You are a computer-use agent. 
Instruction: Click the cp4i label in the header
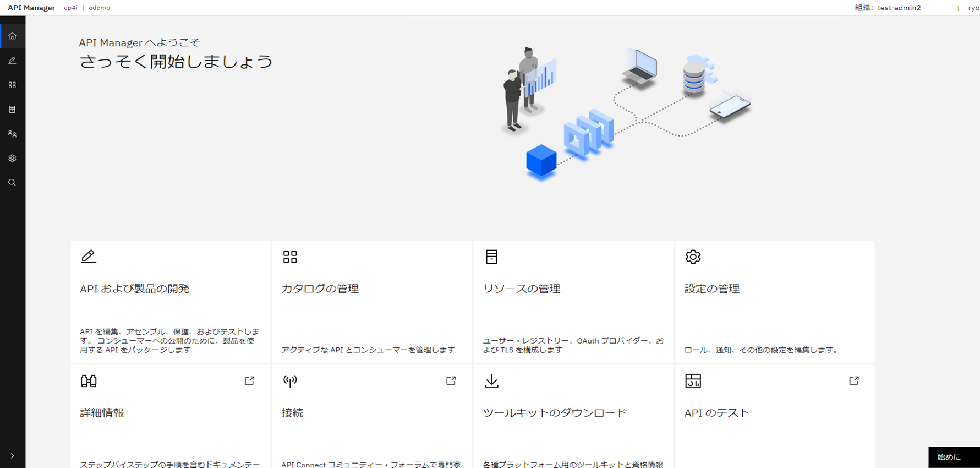tap(70, 8)
